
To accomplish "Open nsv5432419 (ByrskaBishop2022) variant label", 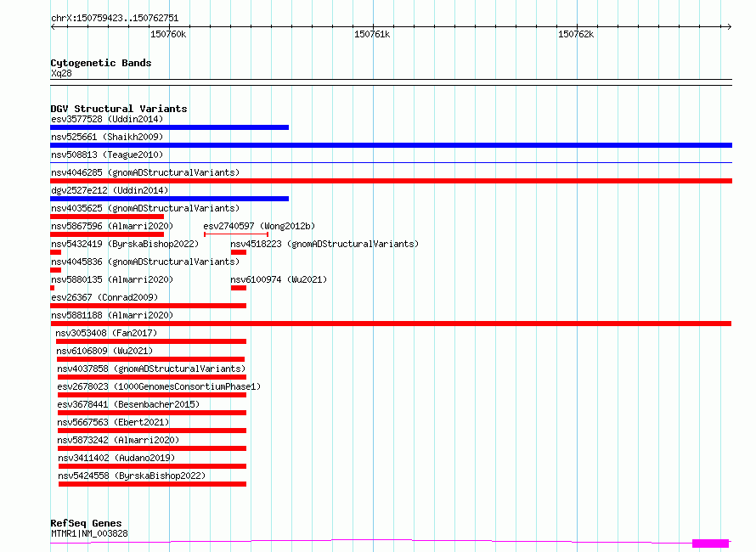I will 125,244.
